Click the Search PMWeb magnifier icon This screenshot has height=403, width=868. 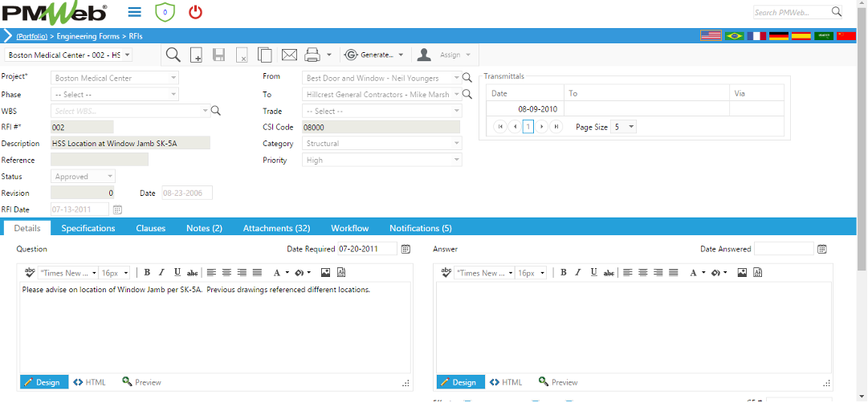click(x=836, y=12)
